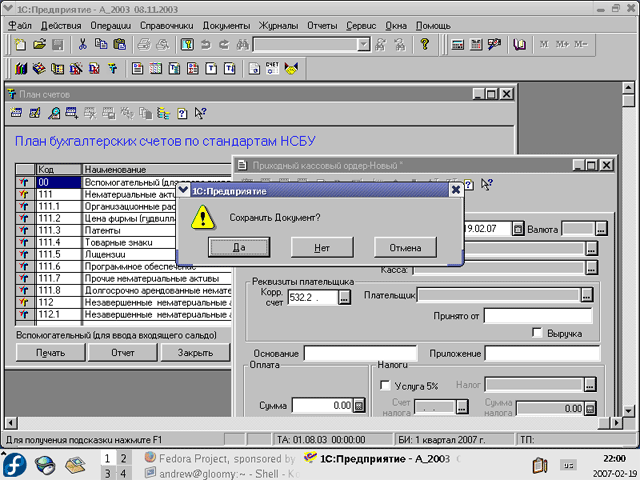This screenshot has height=480, width=640.
Task: Click the calendar button beside date 19.02.07
Action: tap(518, 229)
